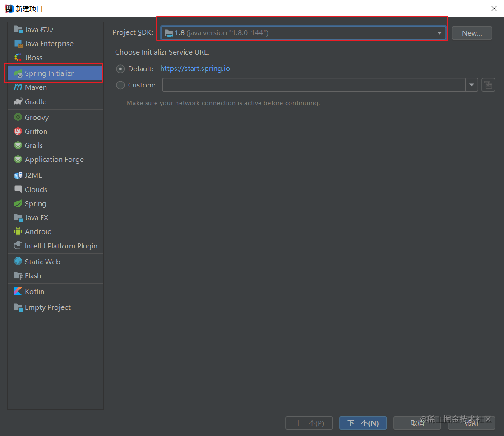Click the J2ME icon
504x436 pixels.
[18, 175]
